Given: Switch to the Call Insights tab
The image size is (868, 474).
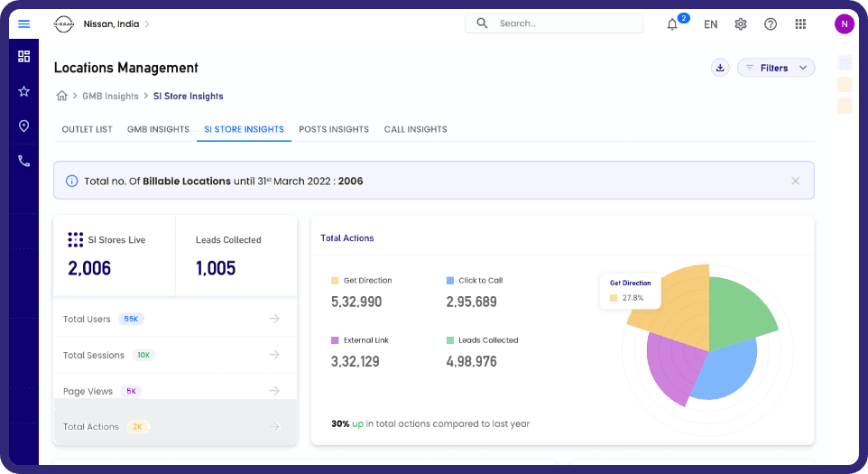Looking at the screenshot, I should pyautogui.click(x=416, y=129).
